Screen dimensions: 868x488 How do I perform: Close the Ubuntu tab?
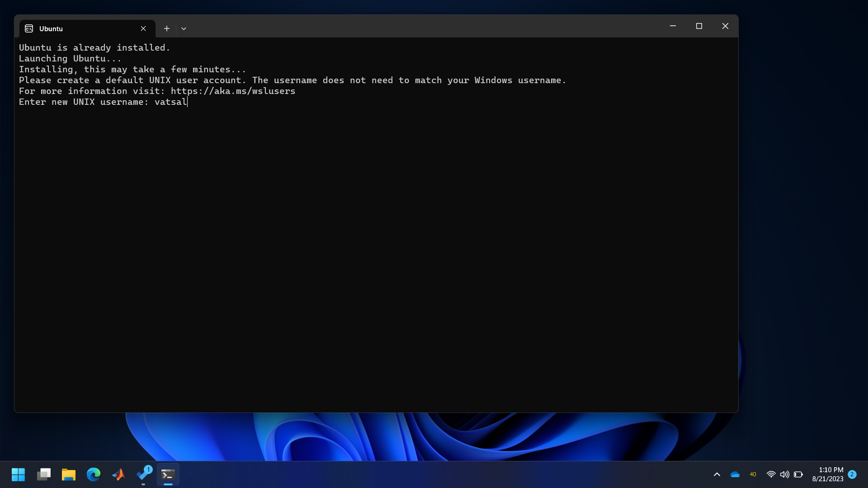point(143,28)
